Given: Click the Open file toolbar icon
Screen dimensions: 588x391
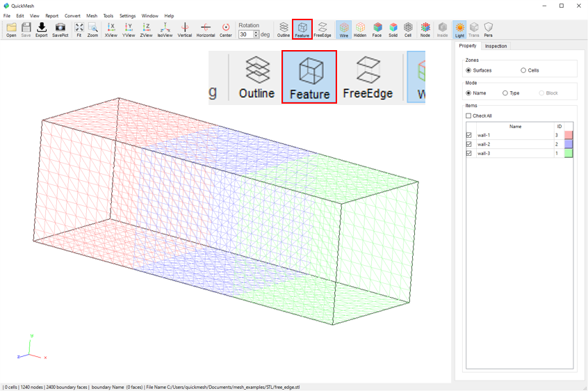Looking at the screenshot, I should (11, 30).
